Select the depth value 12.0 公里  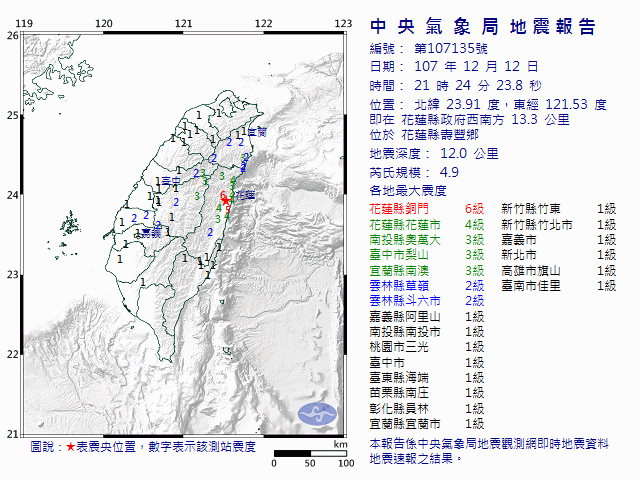pyautogui.click(x=469, y=154)
